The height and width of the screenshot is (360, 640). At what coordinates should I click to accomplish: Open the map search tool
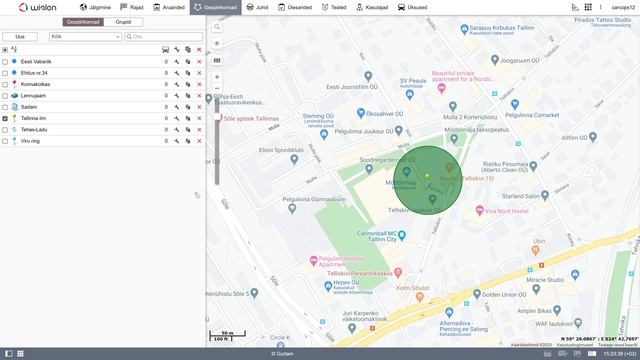pyautogui.click(x=217, y=27)
